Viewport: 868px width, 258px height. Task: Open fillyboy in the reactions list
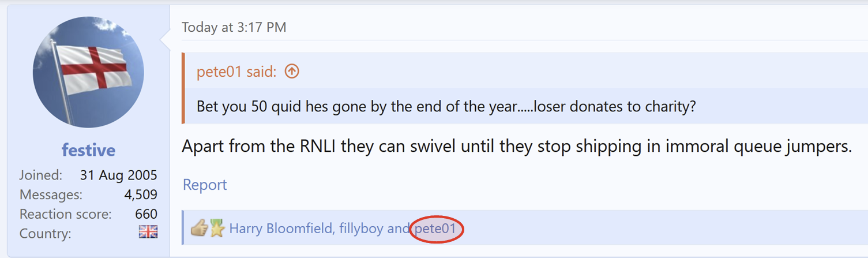[x=360, y=229]
